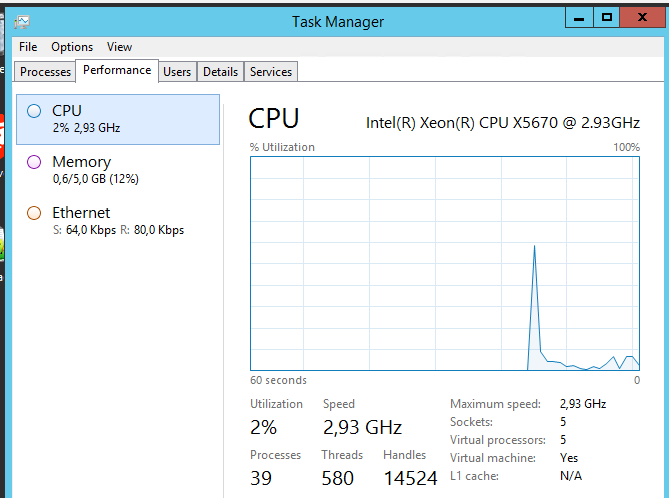
Task: Click the CPU 2% 2,93 GHz entry
Action: [x=118, y=119]
